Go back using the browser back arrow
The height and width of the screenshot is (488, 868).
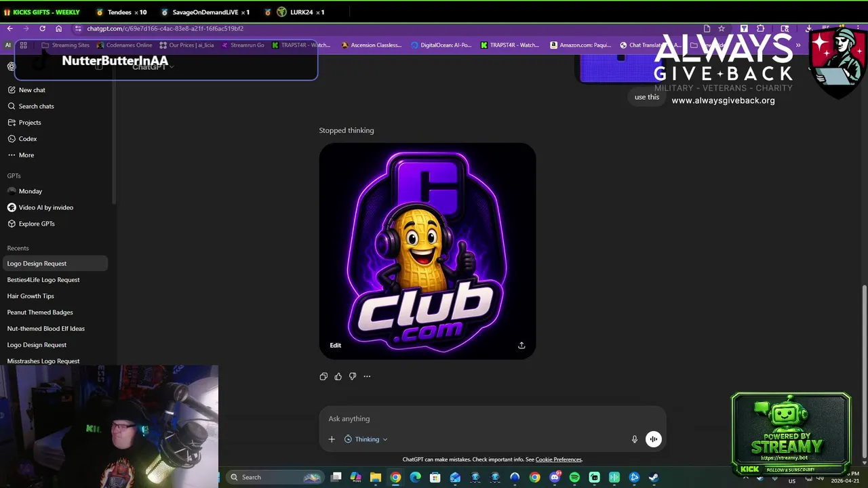[x=9, y=28]
